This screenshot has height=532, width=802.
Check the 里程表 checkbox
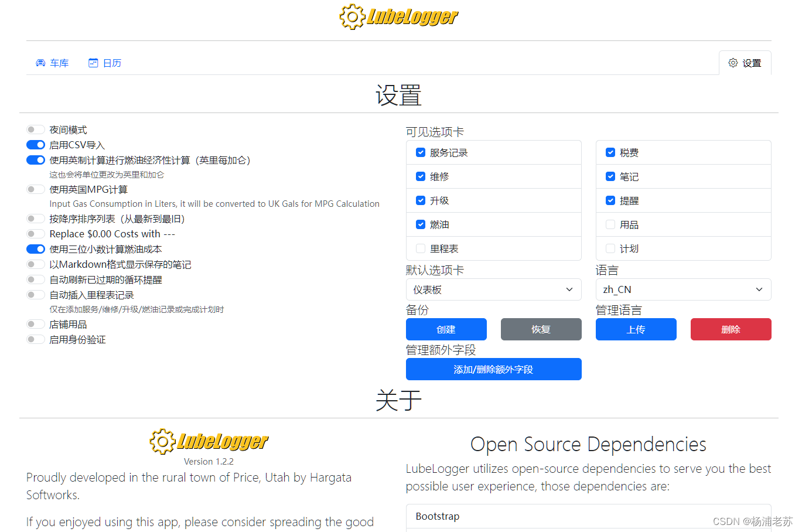(421, 248)
